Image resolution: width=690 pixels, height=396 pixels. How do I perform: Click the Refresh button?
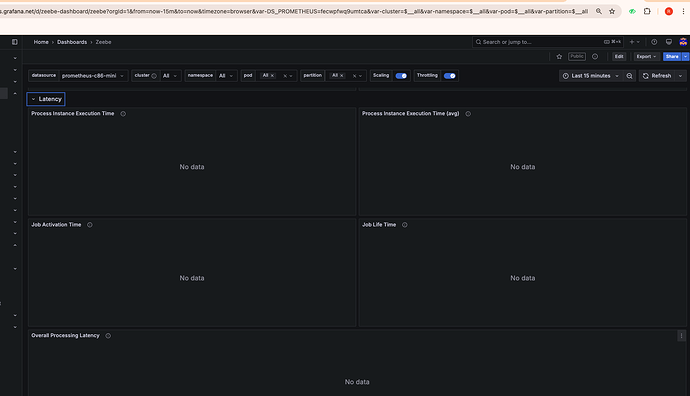point(657,76)
